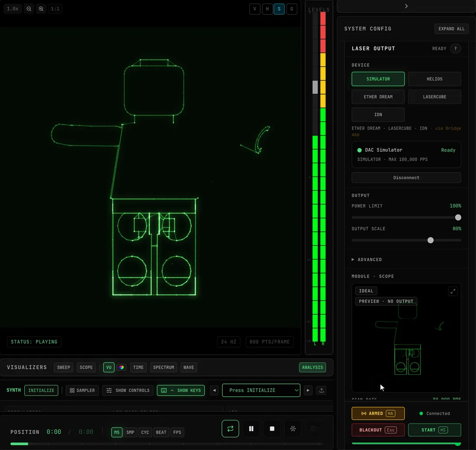The height and width of the screenshot is (450, 476).
Task: Click the Disconnect button
Action: pos(406,178)
